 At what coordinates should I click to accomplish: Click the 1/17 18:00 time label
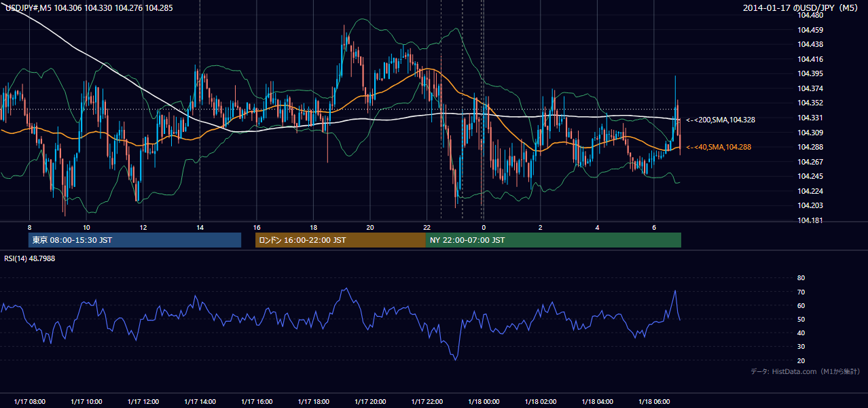point(313,401)
